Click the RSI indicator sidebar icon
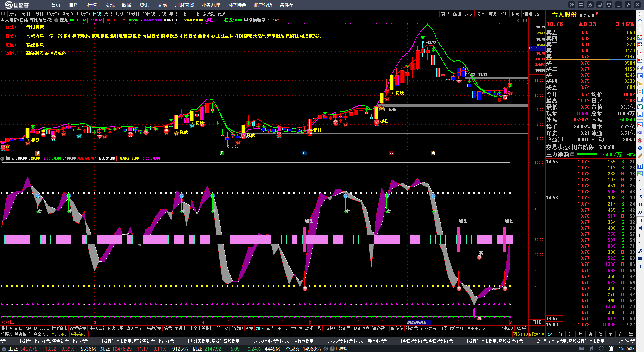Viewport: 644px width, 352px height. click(640, 132)
